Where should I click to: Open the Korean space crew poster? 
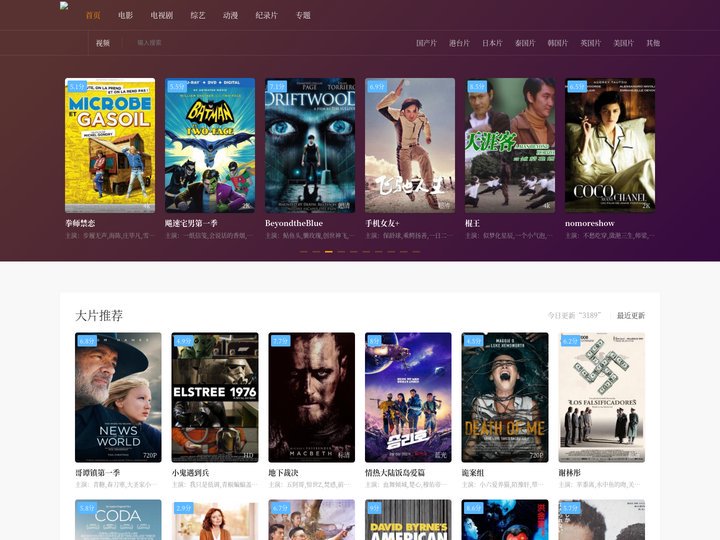[x=408, y=397]
